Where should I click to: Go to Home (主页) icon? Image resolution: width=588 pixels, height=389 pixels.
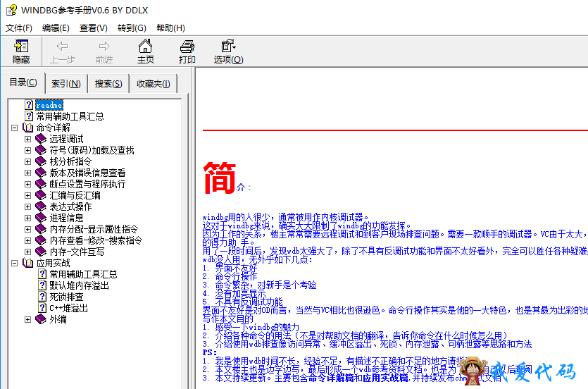(146, 46)
